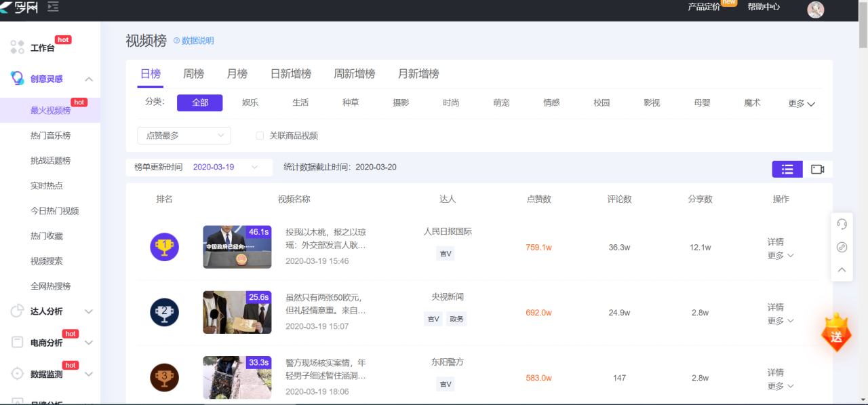Open the rank 2 video thumbnail
This screenshot has height=405, width=868.
237,312
